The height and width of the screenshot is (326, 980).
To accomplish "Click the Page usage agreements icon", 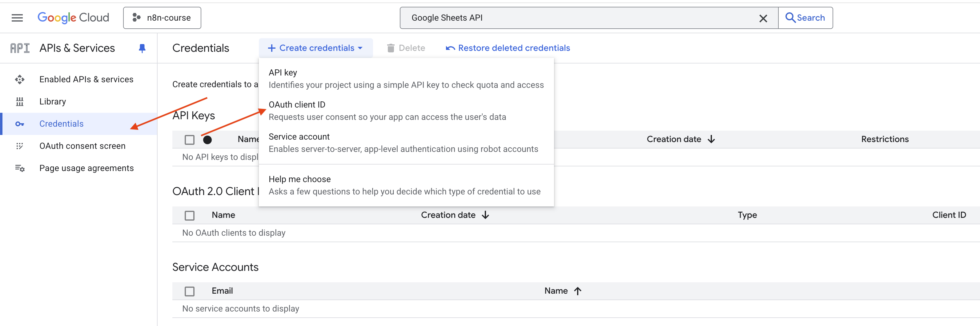I will tap(20, 168).
